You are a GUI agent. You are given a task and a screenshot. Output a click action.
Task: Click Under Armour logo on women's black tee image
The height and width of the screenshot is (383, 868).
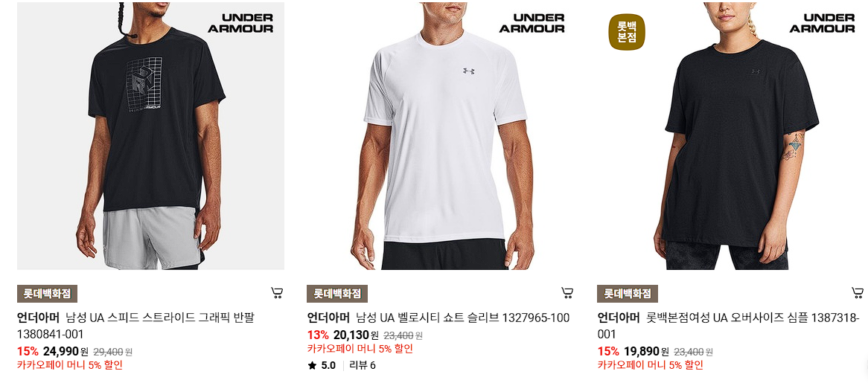click(x=822, y=22)
